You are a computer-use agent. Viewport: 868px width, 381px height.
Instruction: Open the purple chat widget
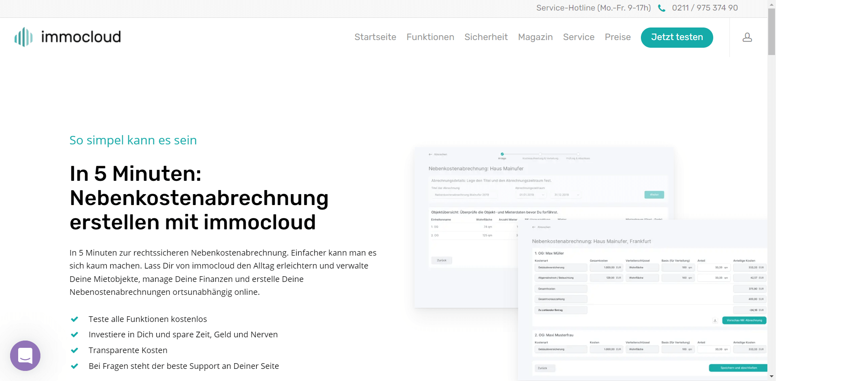25,356
